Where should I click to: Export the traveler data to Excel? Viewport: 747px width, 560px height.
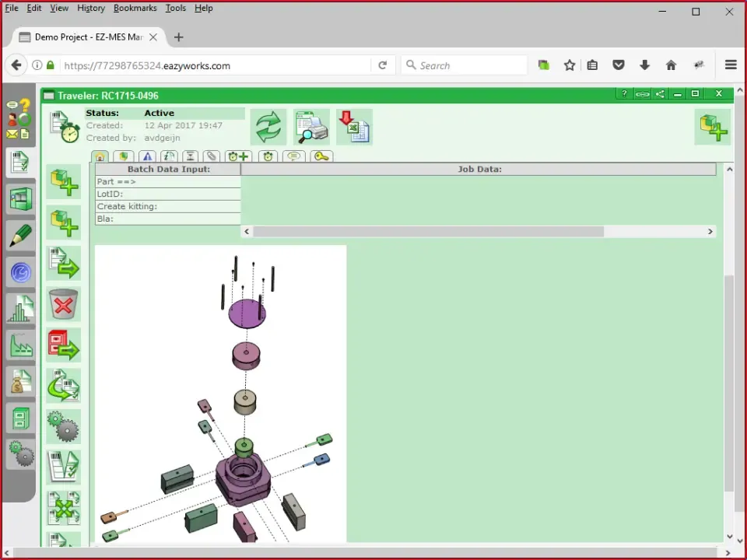click(x=354, y=127)
